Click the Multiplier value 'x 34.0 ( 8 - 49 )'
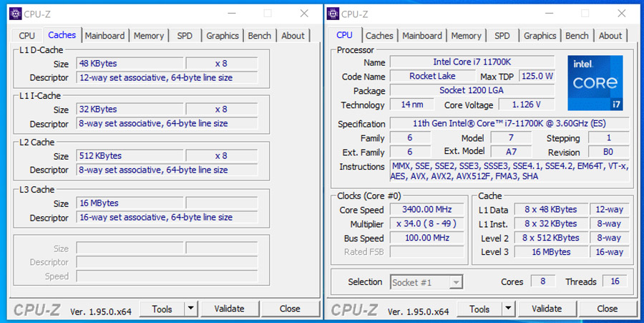Screen dimensions: 644x323 [426, 223]
